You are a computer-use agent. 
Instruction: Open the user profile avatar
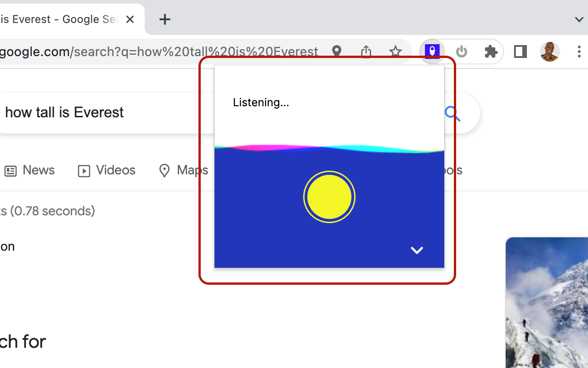pos(549,52)
